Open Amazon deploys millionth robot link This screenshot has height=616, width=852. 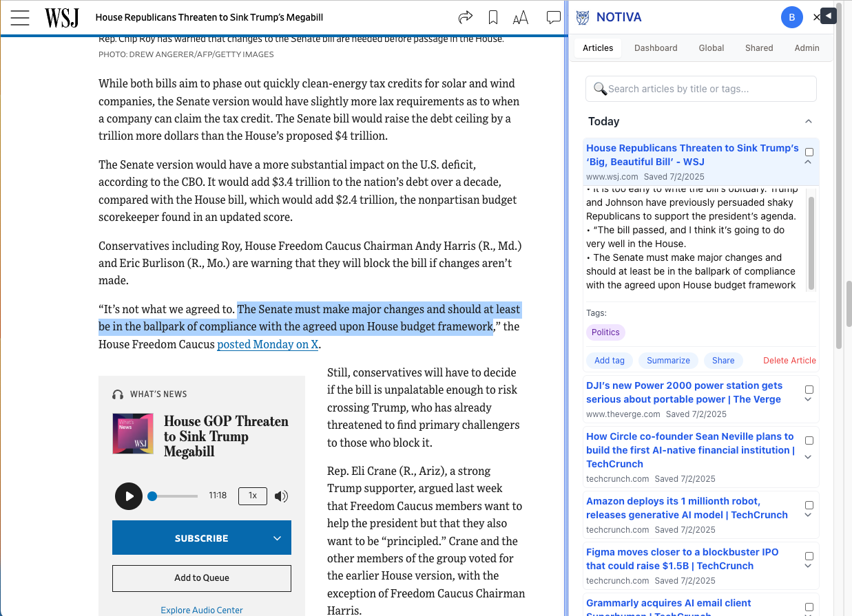[687, 508]
